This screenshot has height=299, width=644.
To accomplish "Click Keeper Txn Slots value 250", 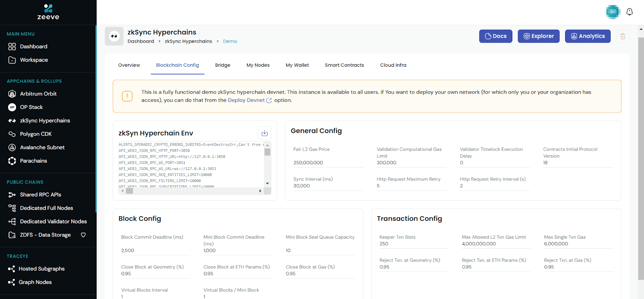I will tap(384, 244).
